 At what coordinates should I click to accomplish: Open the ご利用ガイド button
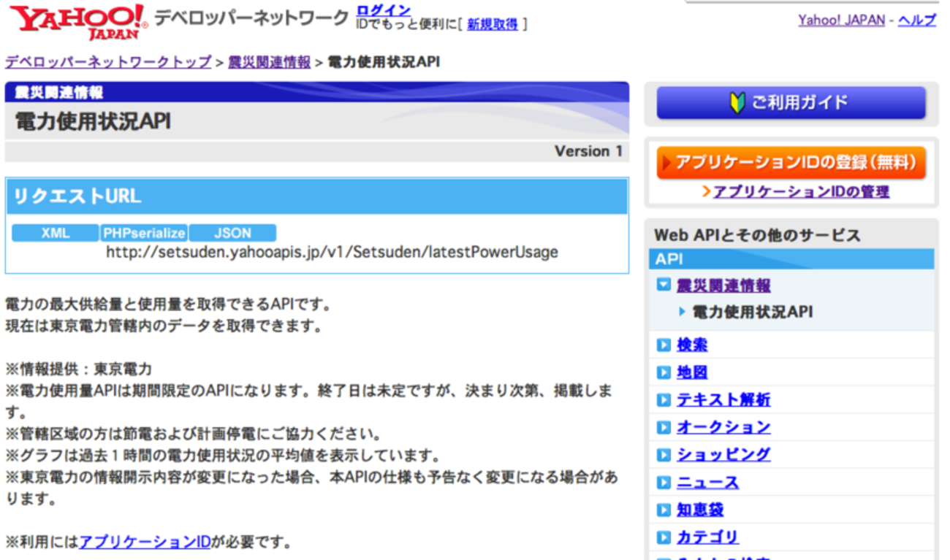pos(791,103)
